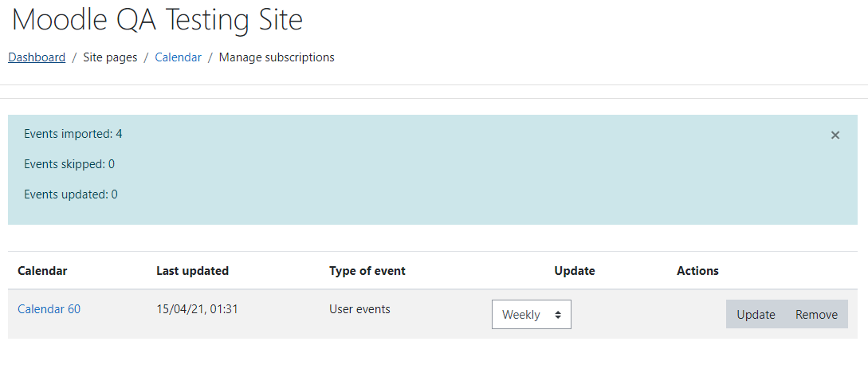Dismiss the events imported notification

tap(835, 135)
